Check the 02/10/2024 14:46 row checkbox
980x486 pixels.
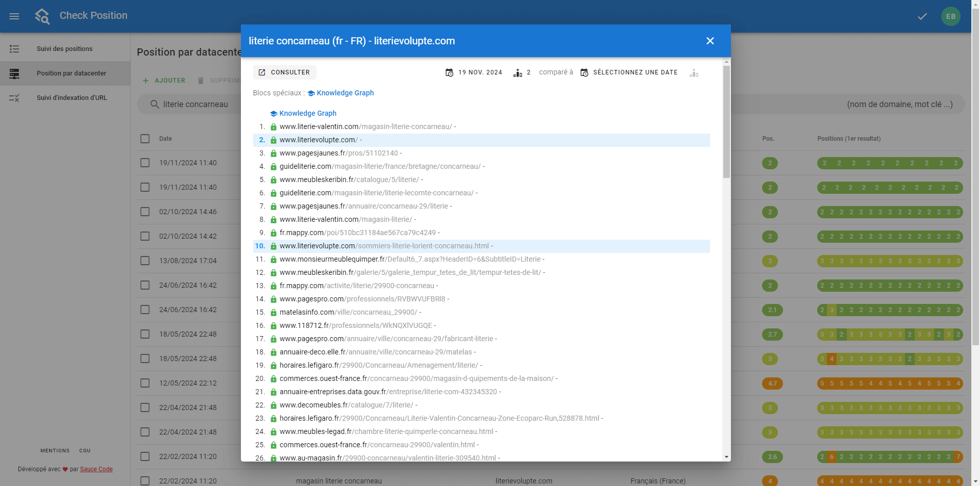145,212
